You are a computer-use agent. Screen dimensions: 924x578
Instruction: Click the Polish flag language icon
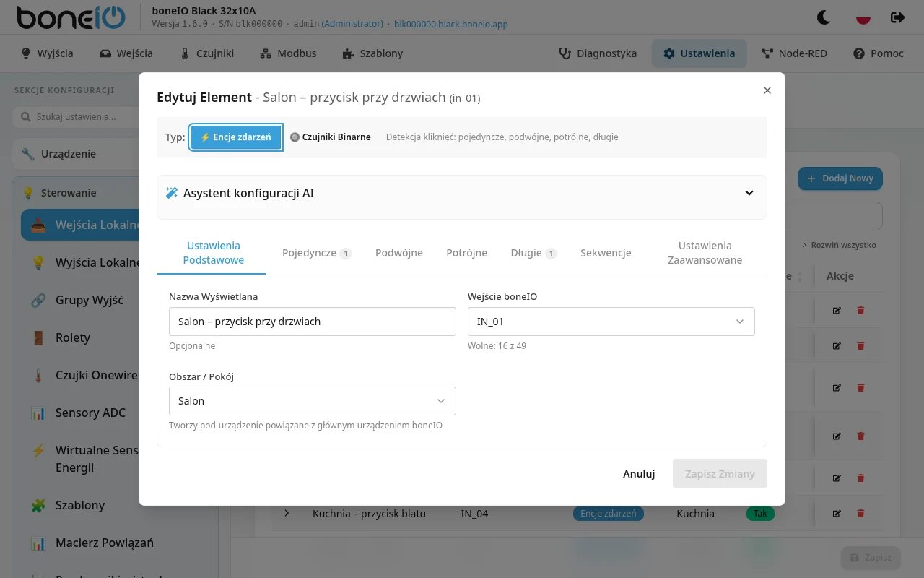pos(862,17)
